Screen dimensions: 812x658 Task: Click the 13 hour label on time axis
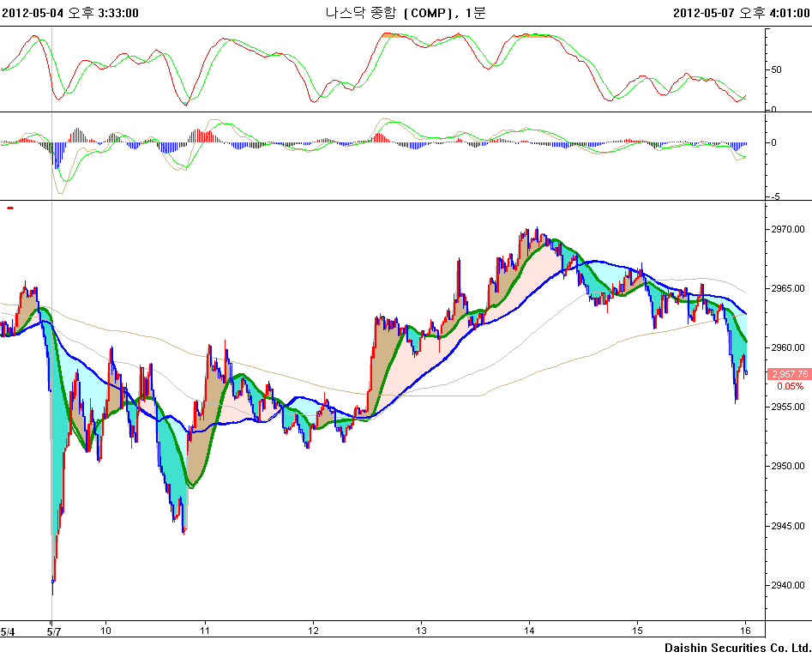(x=421, y=631)
